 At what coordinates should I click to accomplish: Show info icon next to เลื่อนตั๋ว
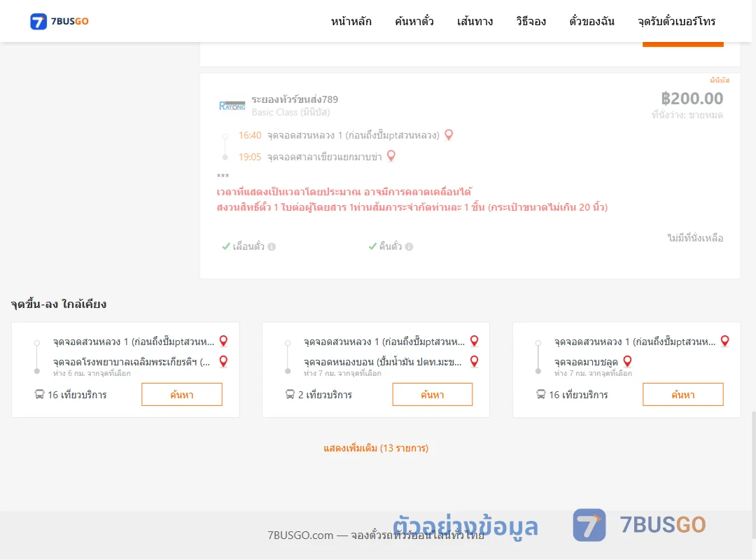tap(272, 246)
